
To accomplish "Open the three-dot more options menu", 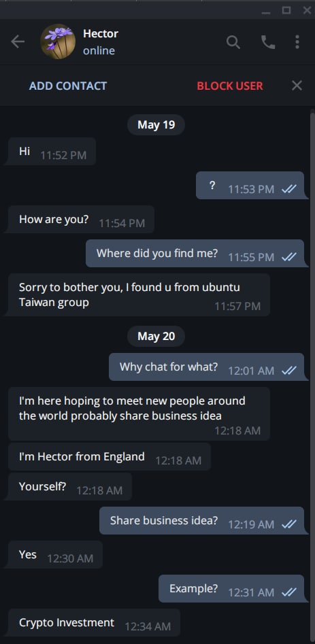I will click(x=297, y=42).
